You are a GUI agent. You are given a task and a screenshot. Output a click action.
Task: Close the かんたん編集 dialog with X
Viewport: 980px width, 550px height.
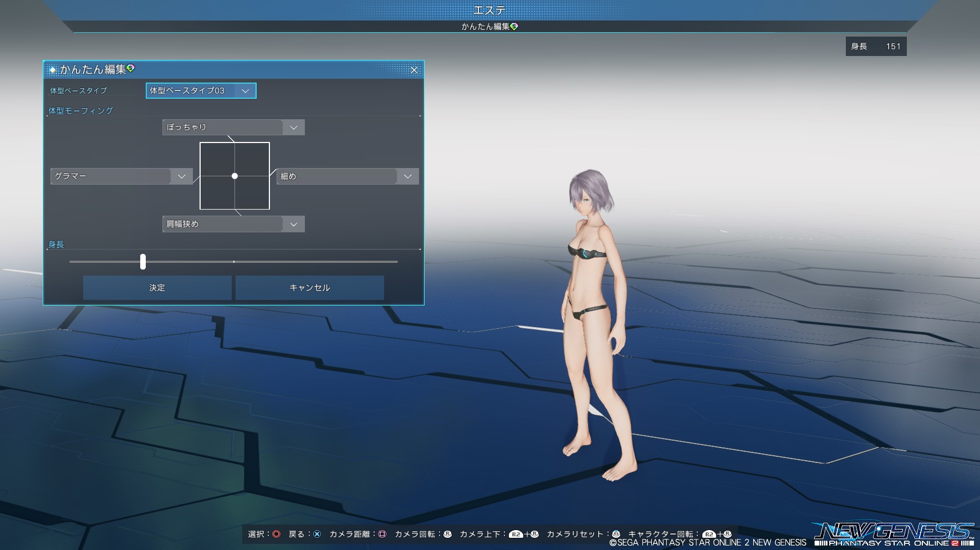tap(414, 70)
